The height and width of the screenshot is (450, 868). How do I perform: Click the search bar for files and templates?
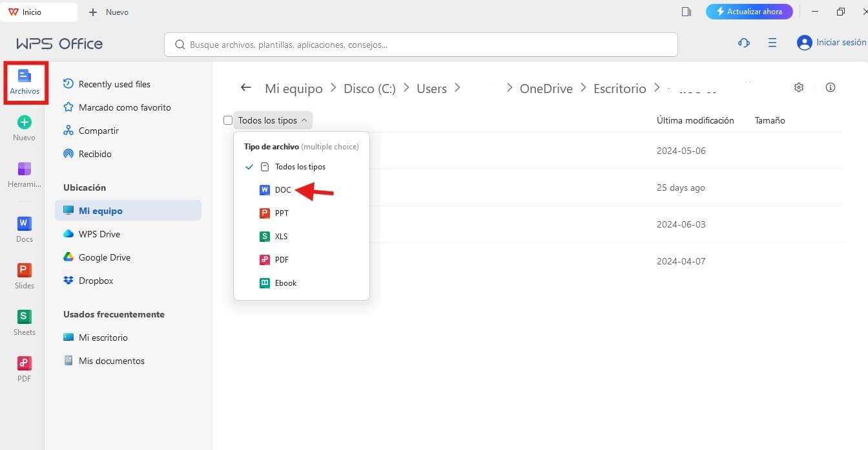pos(420,44)
